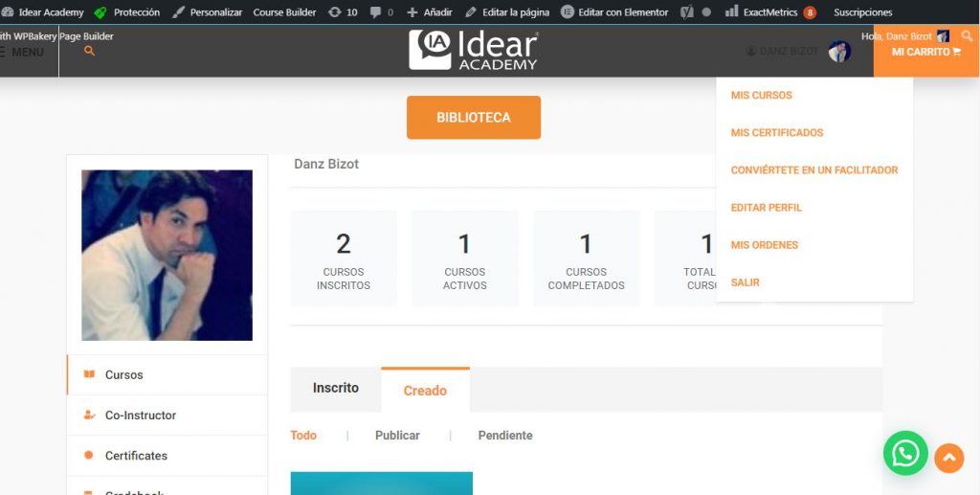
Task: Click the large profile photo thumbnail
Action: pyautogui.click(x=167, y=256)
